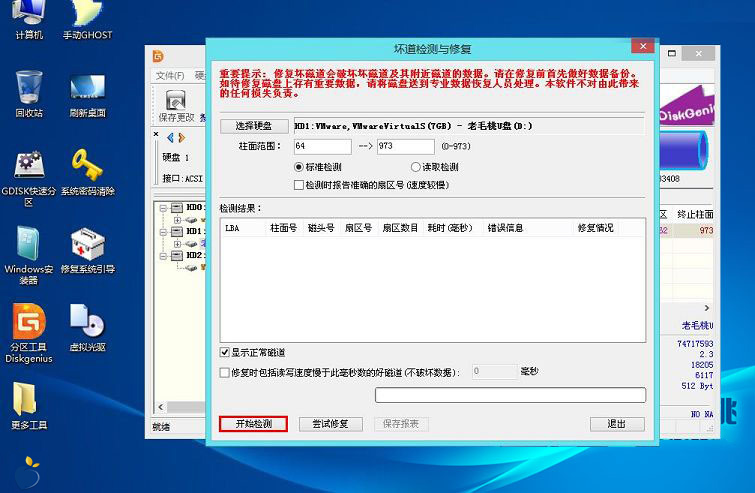This screenshot has width=755, height=493.
Task: Open the 计算机 desktop icon
Action: (29, 19)
